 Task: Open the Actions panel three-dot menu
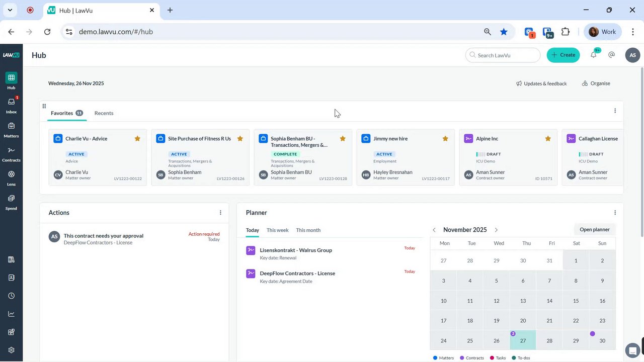[x=220, y=213]
